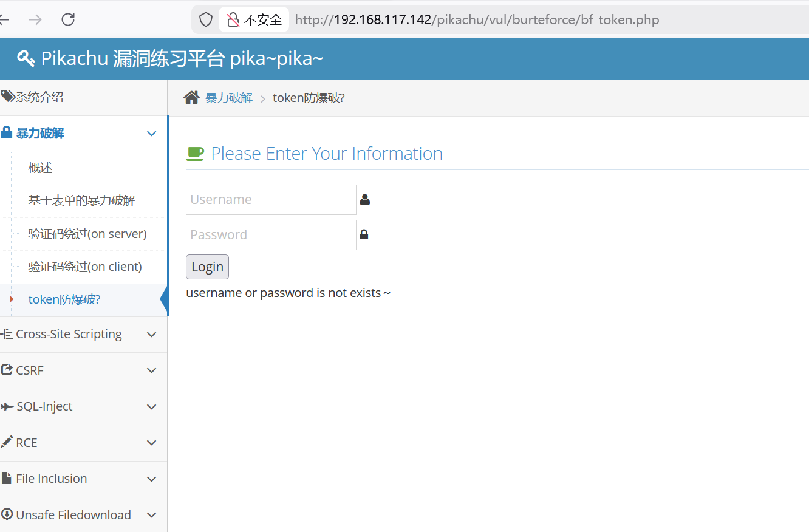Viewport: 809px width, 532px height.
Task: Reload the page with the refresh icon
Action: point(68,19)
